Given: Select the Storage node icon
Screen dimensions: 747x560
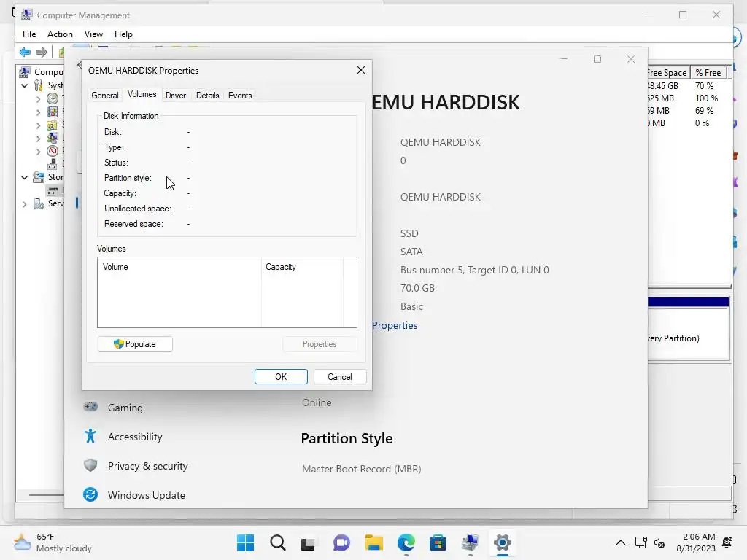Looking at the screenshot, I should pyautogui.click(x=39, y=177).
